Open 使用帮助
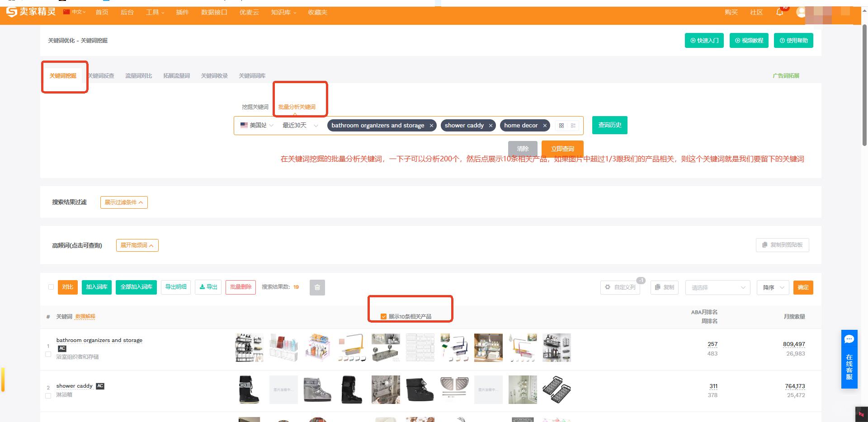Image resolution: width=868 pixels, height=422 pixels. (x=793, y=41)
